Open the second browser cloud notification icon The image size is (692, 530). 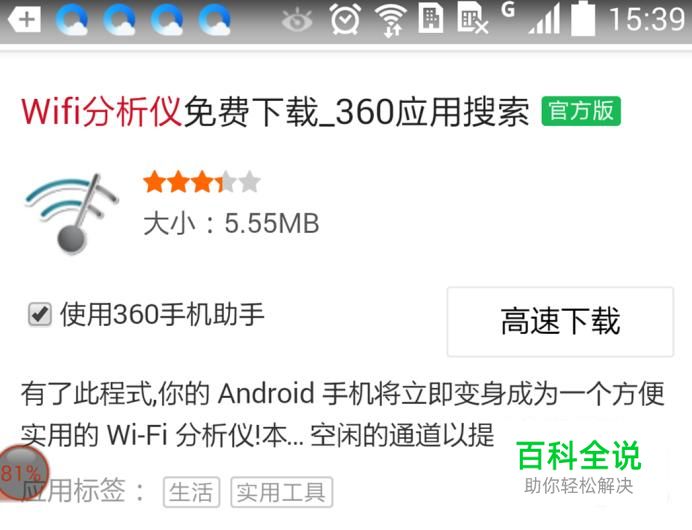click(x=120, y=20)
